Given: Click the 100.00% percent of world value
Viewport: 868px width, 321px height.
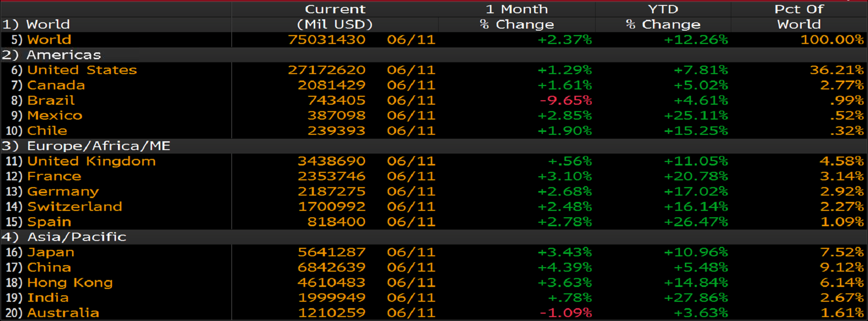Looking at the screenshot, I should [832, 40].
